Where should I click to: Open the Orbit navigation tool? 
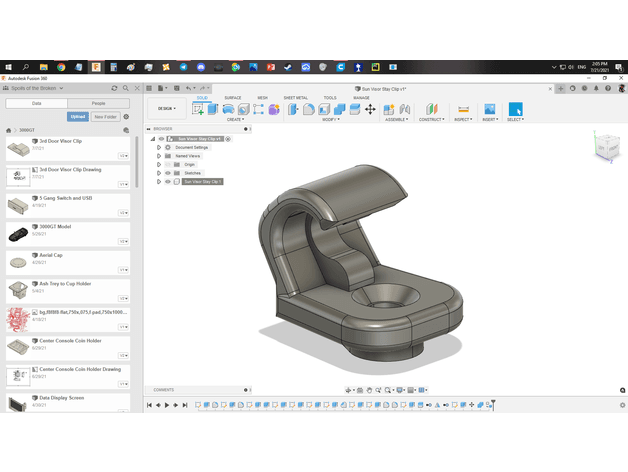pos(348,390)
